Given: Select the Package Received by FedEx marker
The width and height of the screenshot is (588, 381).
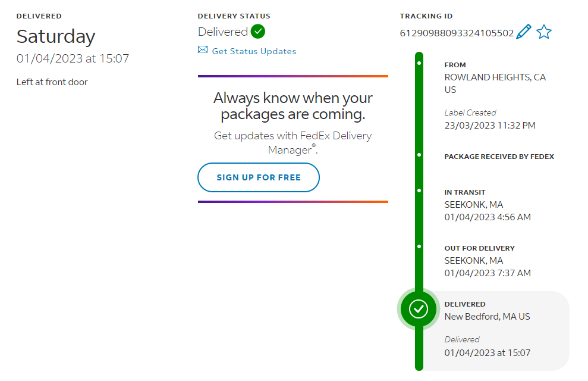Looking at the screenshot, I should tap(419, 155).
